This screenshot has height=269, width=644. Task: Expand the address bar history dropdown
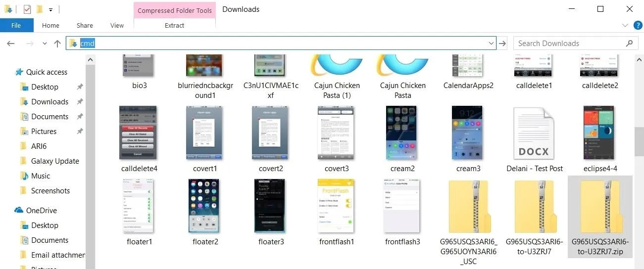tap(492, 44)
